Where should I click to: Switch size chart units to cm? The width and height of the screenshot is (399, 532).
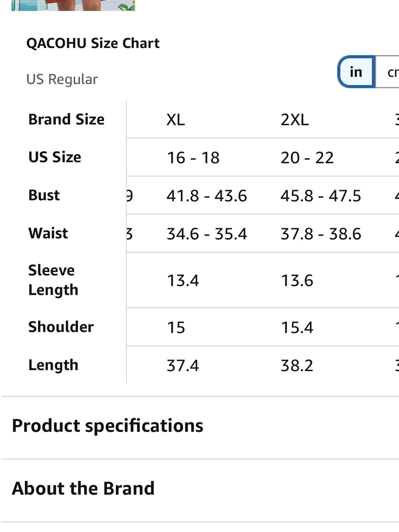[x=388, y=72]
